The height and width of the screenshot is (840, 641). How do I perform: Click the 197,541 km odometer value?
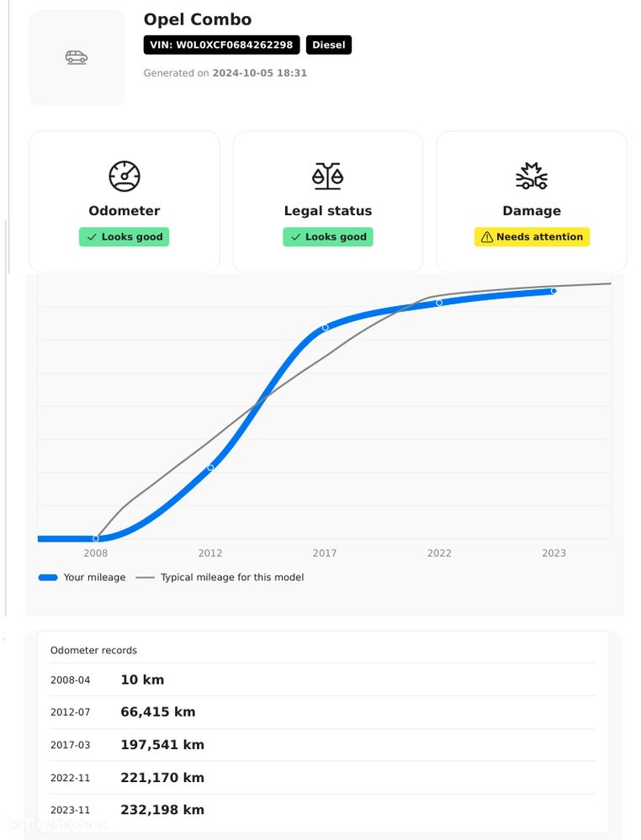[162, 745]
